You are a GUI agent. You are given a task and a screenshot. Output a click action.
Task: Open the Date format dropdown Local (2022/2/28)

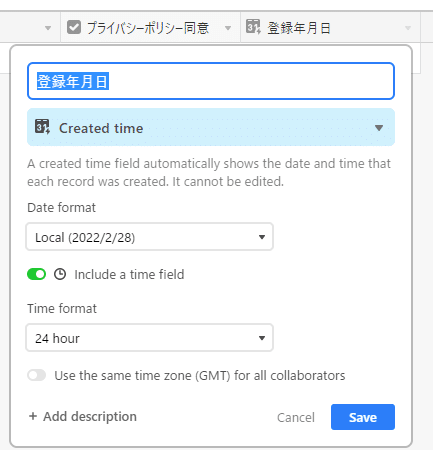point(150,237)
